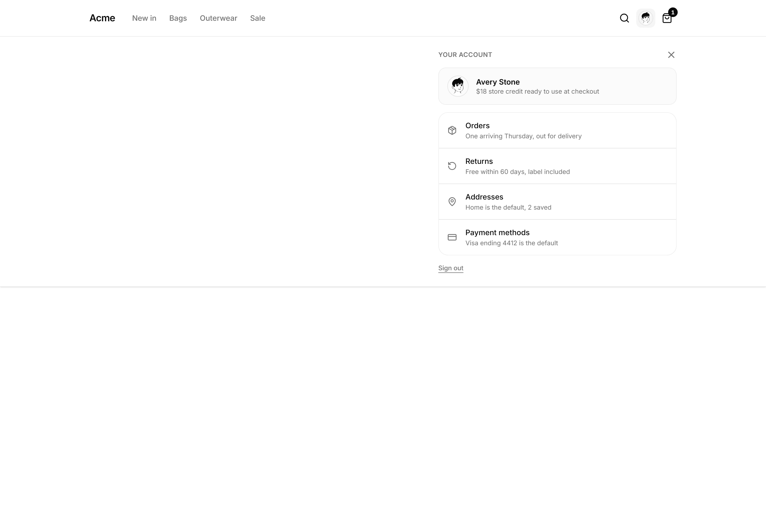Click 'Free within 60 days, label included'
Image resolution: width=766 pixels, height=532 pixels.
(517, 172)
